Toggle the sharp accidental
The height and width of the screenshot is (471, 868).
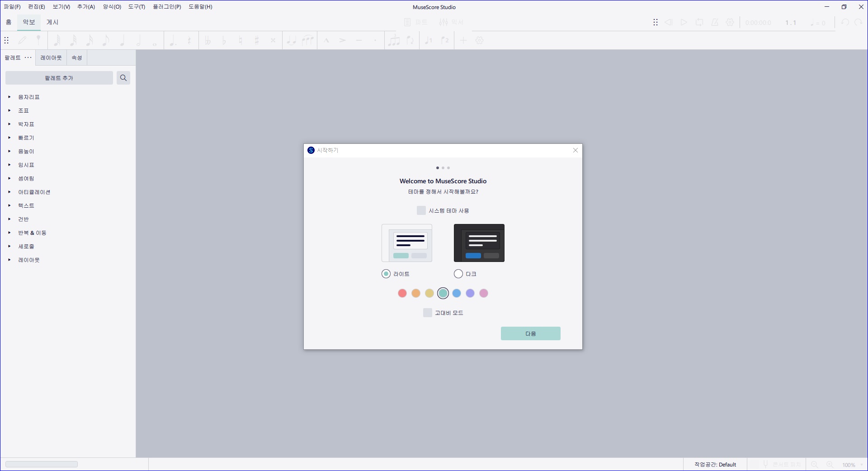256,40
